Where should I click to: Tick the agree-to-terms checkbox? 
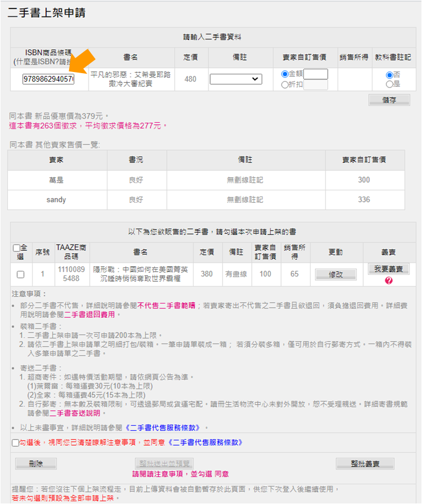pyautogui.click(x=15, y=442)
